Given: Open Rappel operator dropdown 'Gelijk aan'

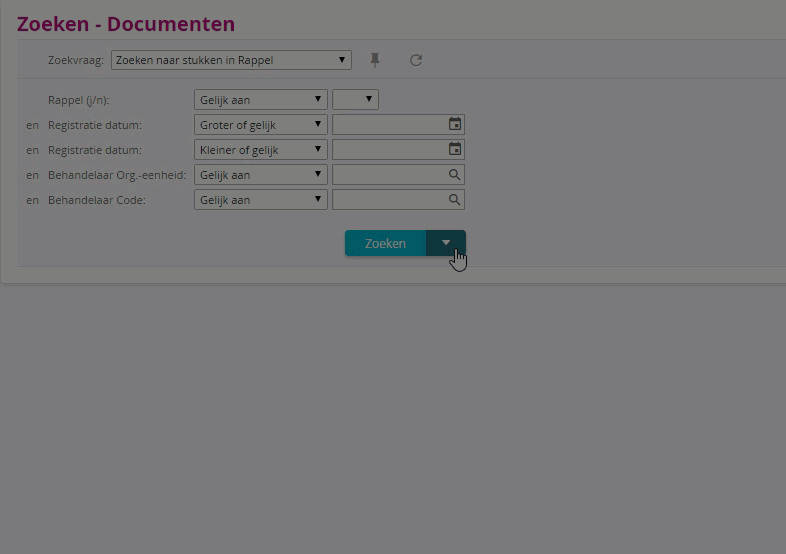Looking at the screenshot, I should (261, 100).
